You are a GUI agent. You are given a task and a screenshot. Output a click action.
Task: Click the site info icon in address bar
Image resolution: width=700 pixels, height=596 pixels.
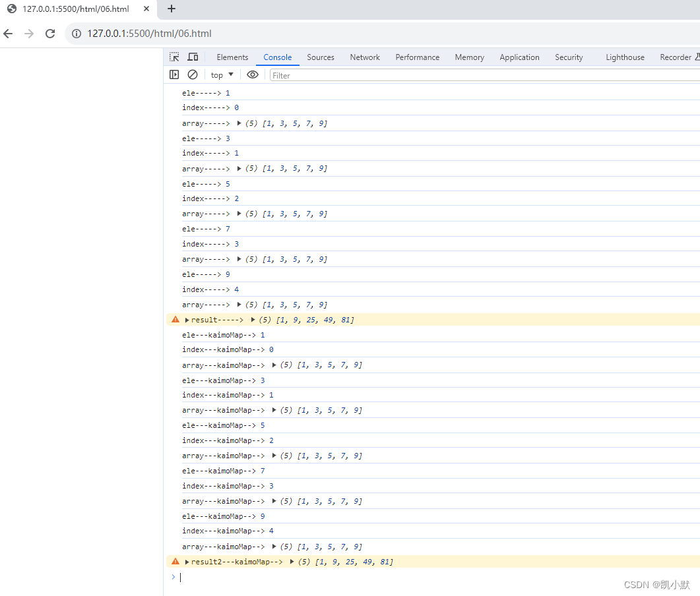tap(77, 34)
